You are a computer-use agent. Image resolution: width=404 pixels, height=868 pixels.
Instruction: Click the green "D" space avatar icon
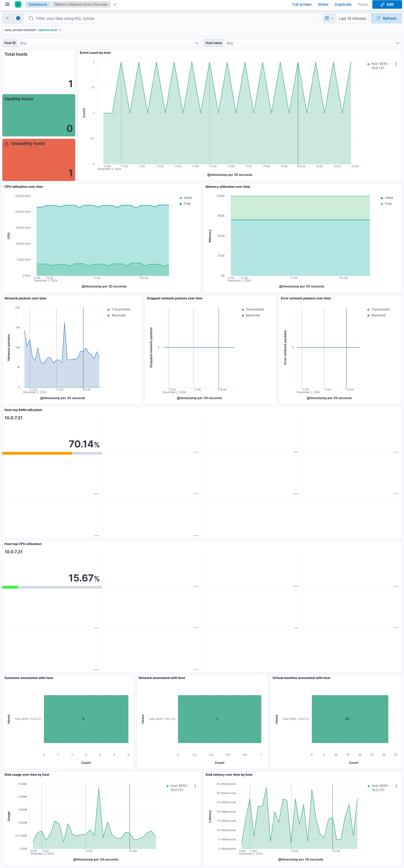point(17,4)
